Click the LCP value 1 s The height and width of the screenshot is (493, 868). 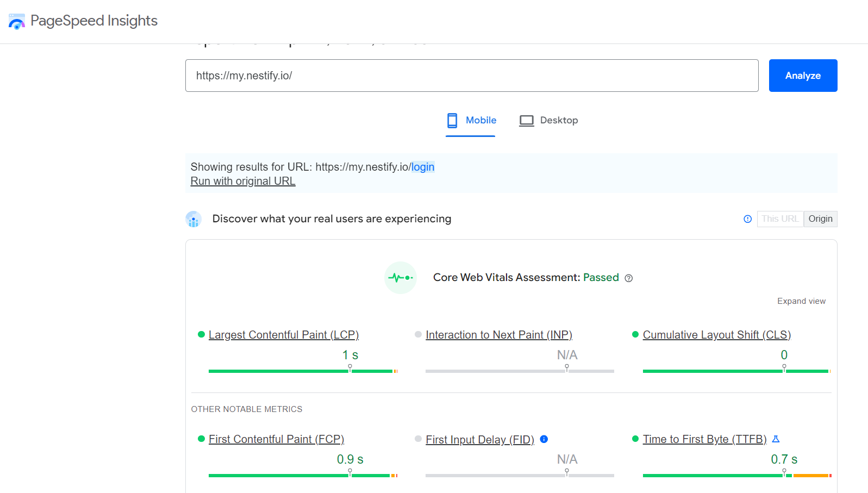350,355
